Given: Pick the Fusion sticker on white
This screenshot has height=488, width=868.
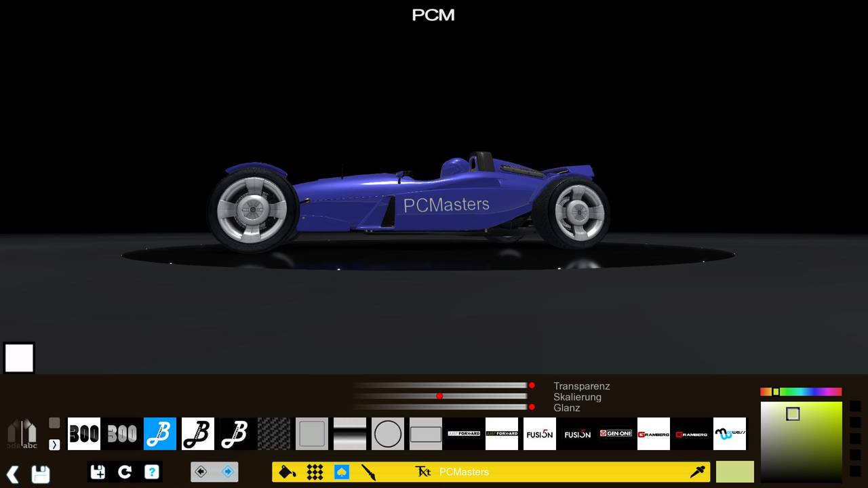Looking at the screenshot, I should 540,434.
